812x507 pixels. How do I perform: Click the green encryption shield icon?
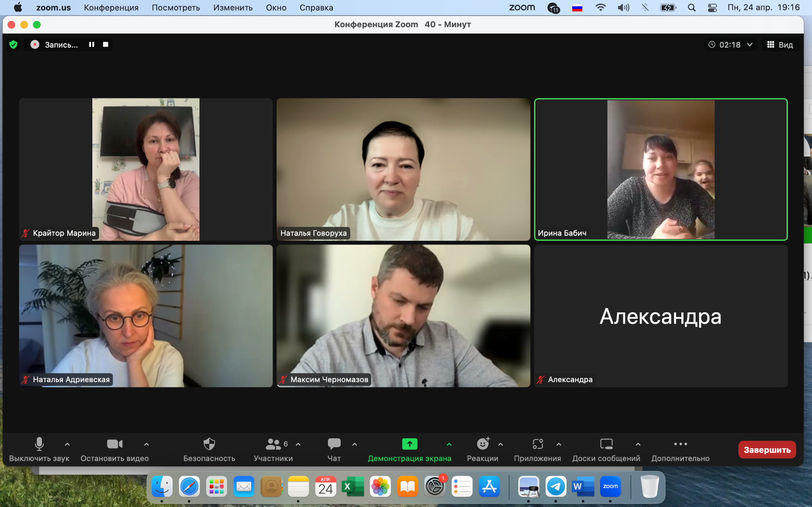point(13,45)
